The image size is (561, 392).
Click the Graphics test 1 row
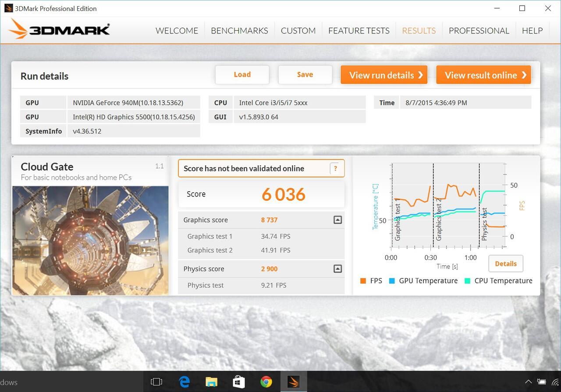tap(261, 236)
